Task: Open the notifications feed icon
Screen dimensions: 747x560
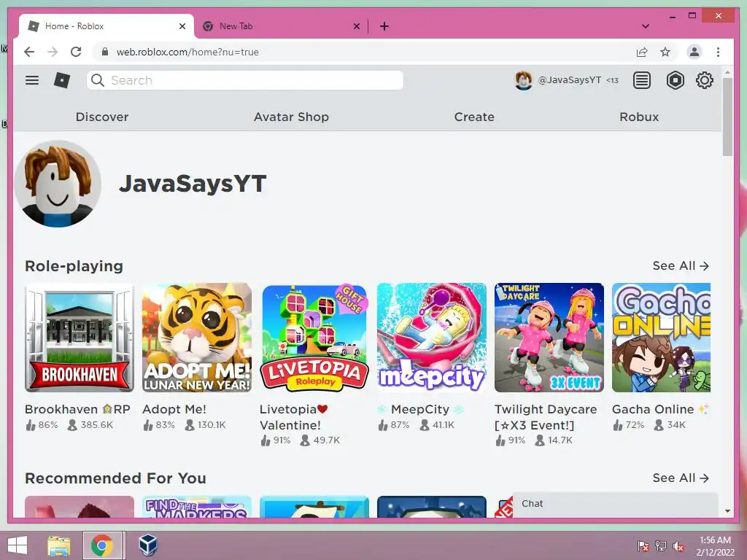Action: coord(642,80)
